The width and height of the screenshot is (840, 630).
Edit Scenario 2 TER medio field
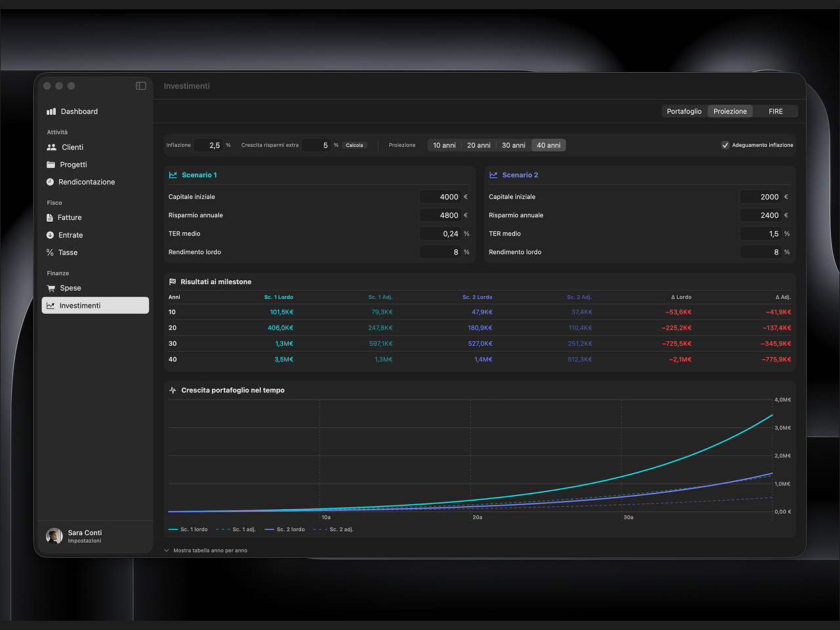click(x=761, y=234)
